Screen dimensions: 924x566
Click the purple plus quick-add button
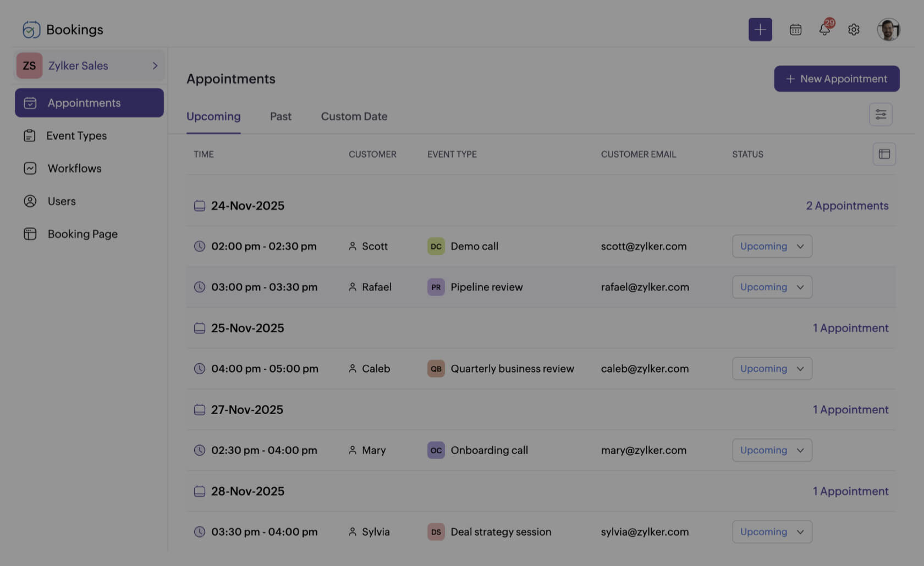[x=760, y=30]
